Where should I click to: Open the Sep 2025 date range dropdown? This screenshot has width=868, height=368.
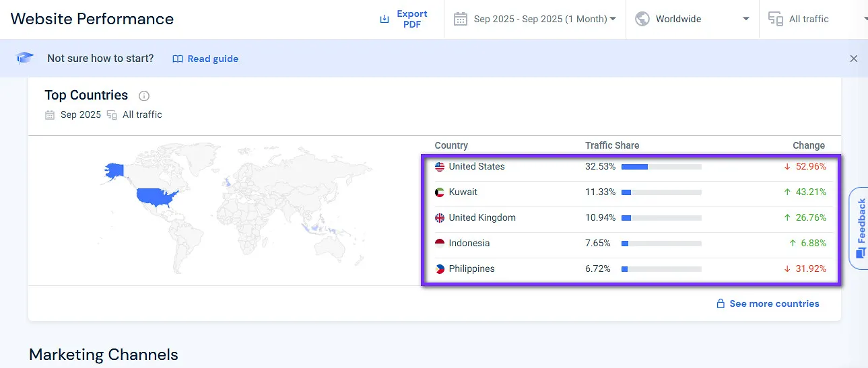[535, 19]
